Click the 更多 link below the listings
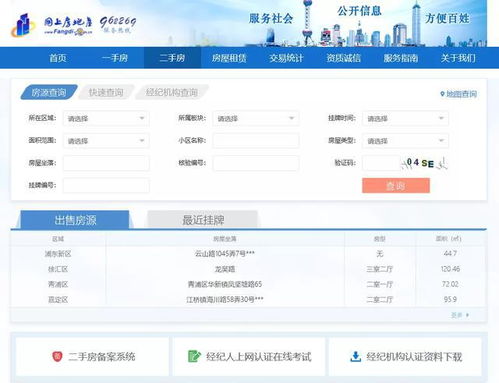This screenshot has width=499, height=383. pos(460,315)
